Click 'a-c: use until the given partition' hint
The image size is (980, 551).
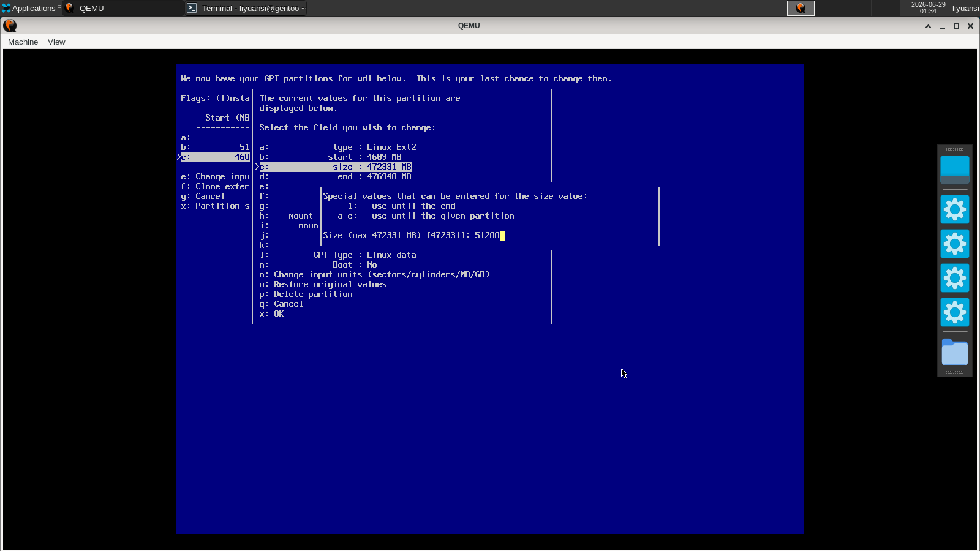coord(426,216)
